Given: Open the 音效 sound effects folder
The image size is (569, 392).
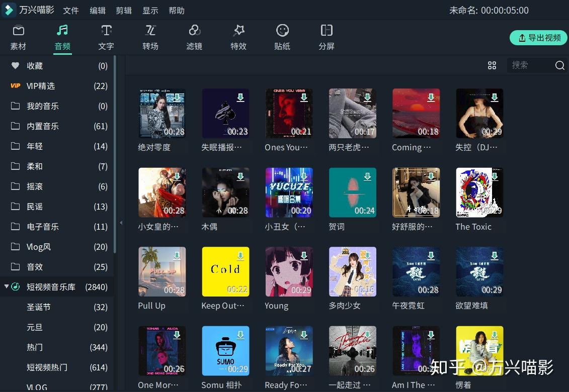Looking at the screenshot, I should (x=57, y=267).
